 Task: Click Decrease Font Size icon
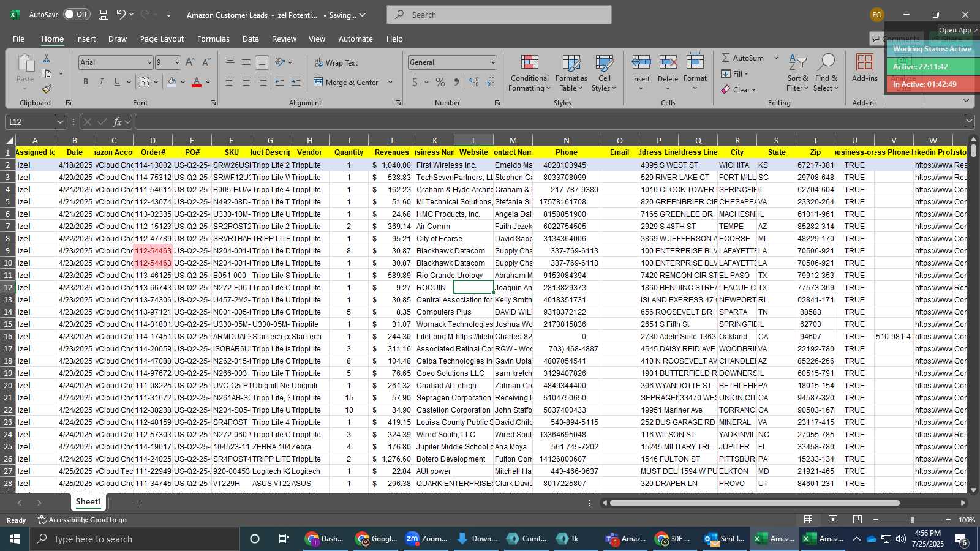point(206,62)
